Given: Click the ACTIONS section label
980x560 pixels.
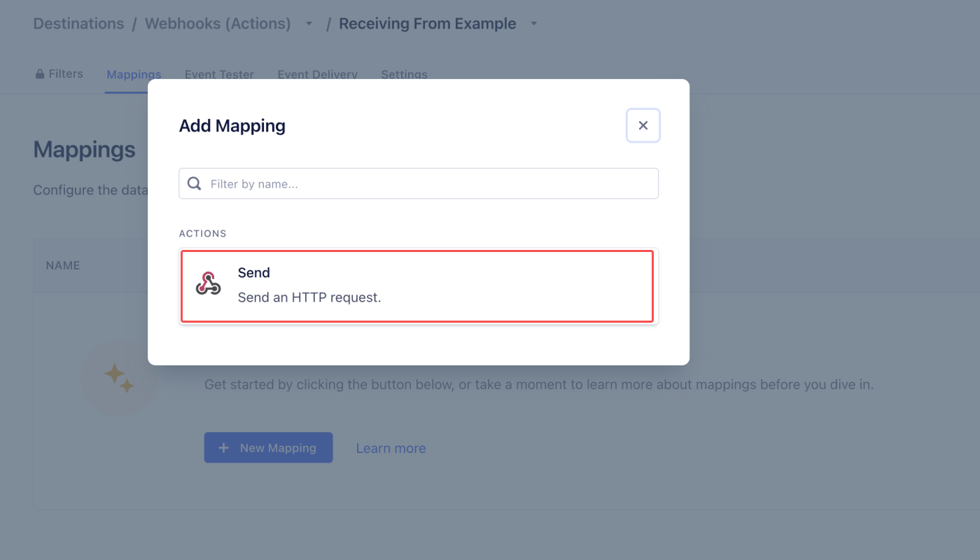Looking at the screenshot, I should (203, 233).
